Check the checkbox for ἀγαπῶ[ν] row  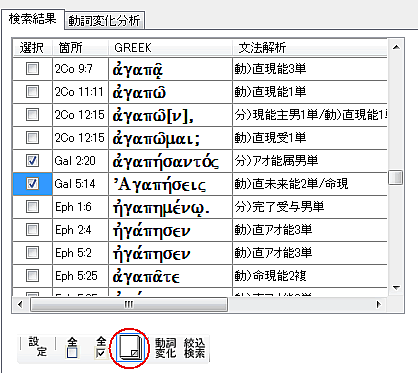(x=32, y=115)
